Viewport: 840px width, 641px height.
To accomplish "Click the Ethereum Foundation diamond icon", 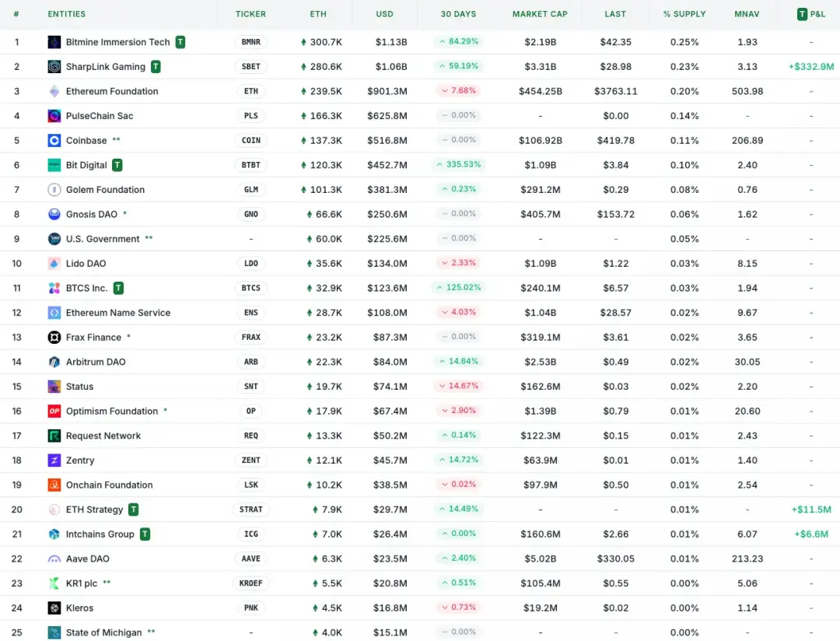I will point(54,91).
